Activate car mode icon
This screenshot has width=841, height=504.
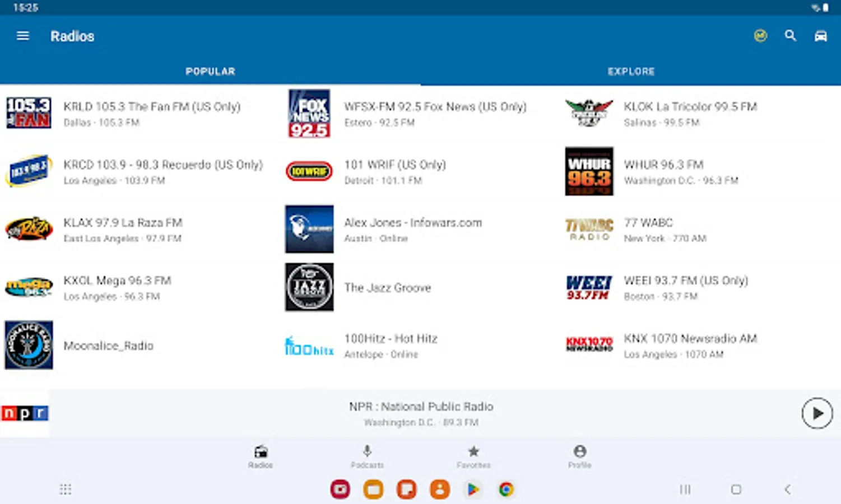coord(820,36)
